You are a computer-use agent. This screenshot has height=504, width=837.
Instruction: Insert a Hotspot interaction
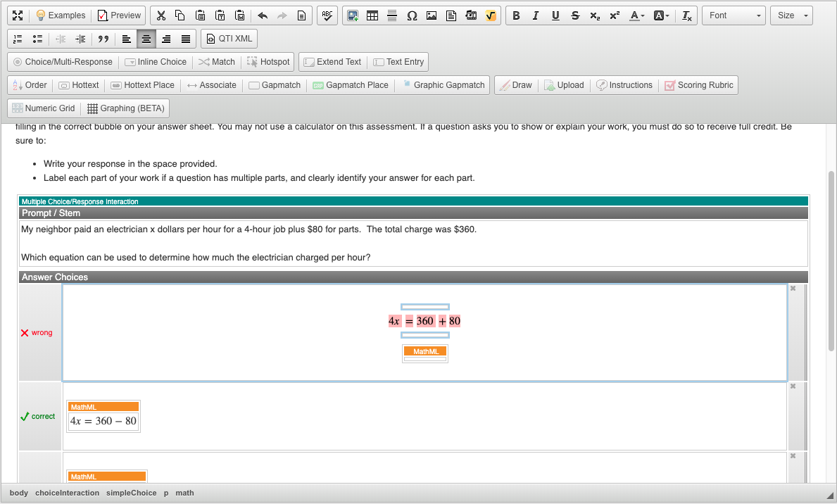(x=268, y=62)
